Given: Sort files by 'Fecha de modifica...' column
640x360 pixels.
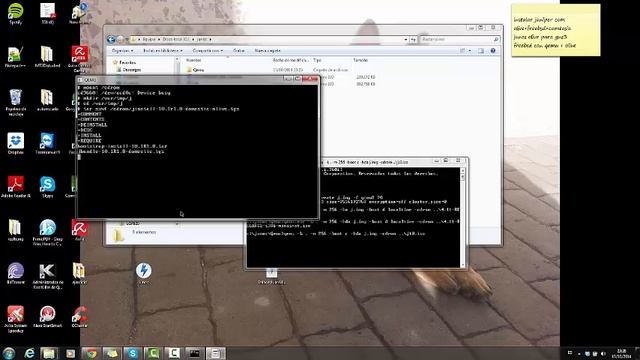Looking at the screenshot, I should click(290, 60).
